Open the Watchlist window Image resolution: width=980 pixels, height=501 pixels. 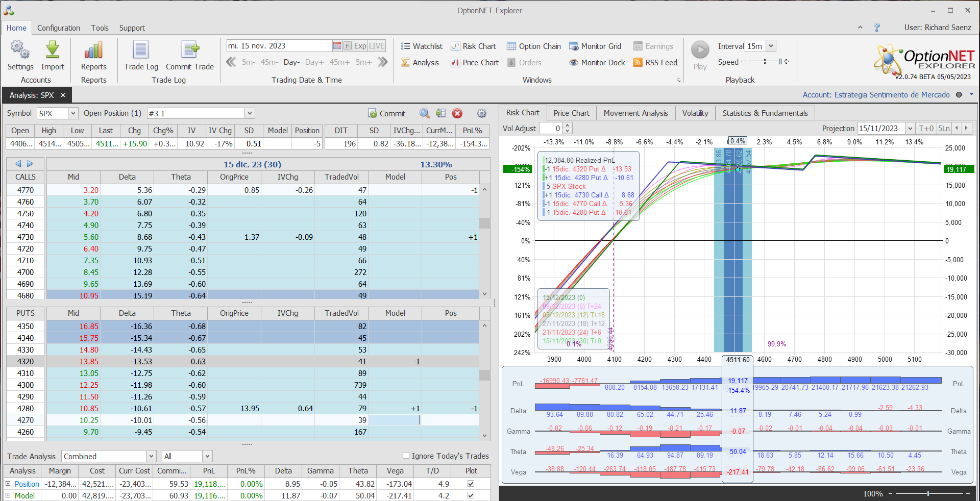422,46
